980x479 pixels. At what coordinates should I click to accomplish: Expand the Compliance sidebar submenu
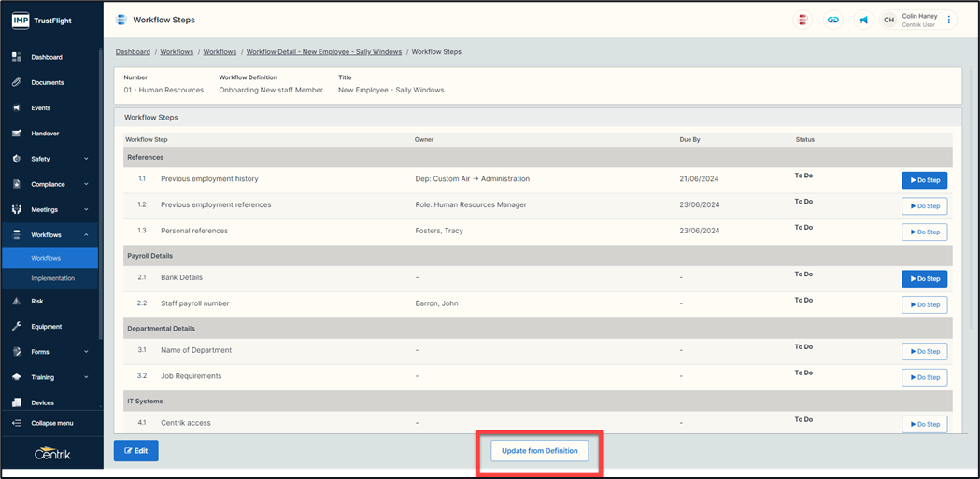[86, 184]
